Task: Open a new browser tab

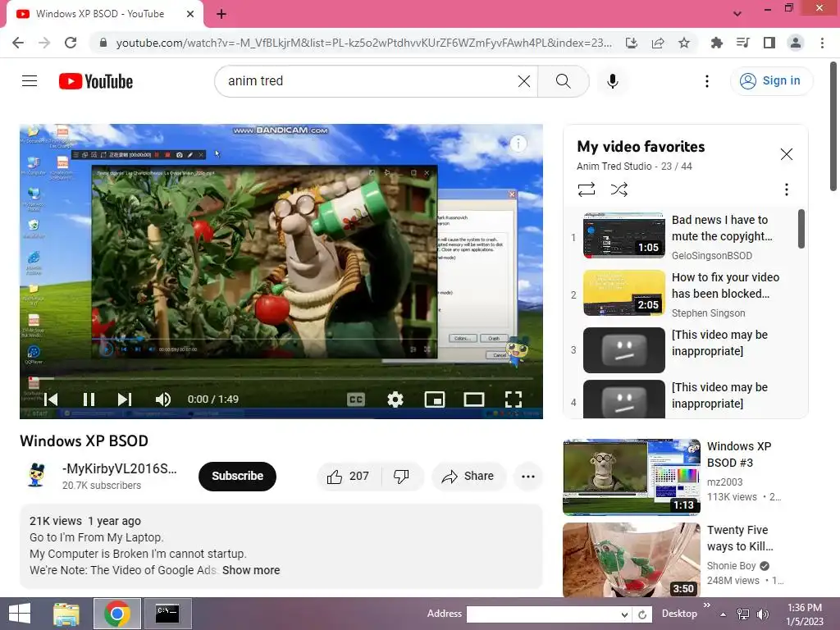Action: [221, 14]
